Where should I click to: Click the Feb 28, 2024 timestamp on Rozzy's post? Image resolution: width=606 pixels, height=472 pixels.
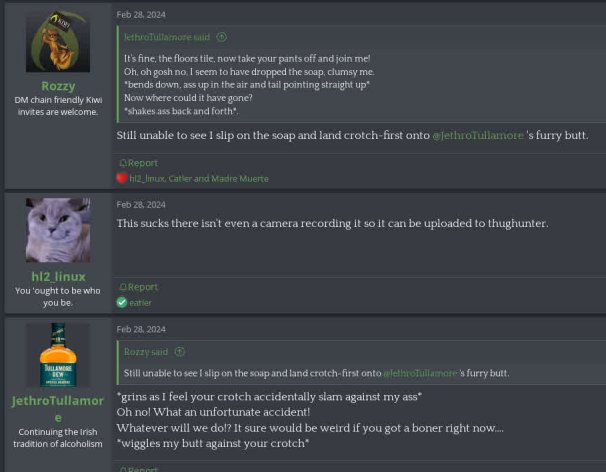(141, 15)
